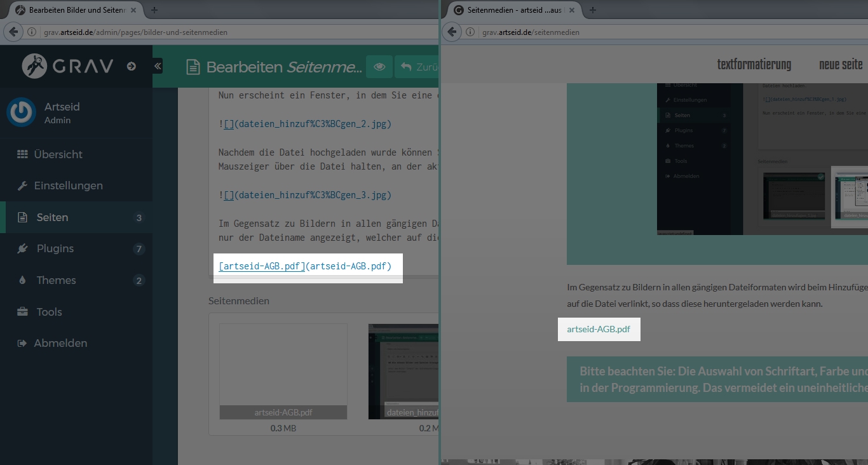Screen dimensions: 868x465
Task: Click the Grav logo in sidebar
Action: [67, 66]
